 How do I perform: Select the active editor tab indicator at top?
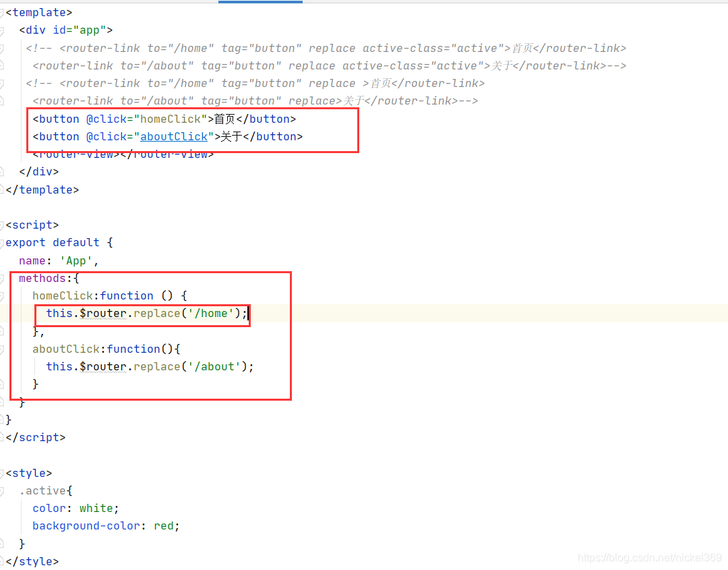click(x=260, y=2)
